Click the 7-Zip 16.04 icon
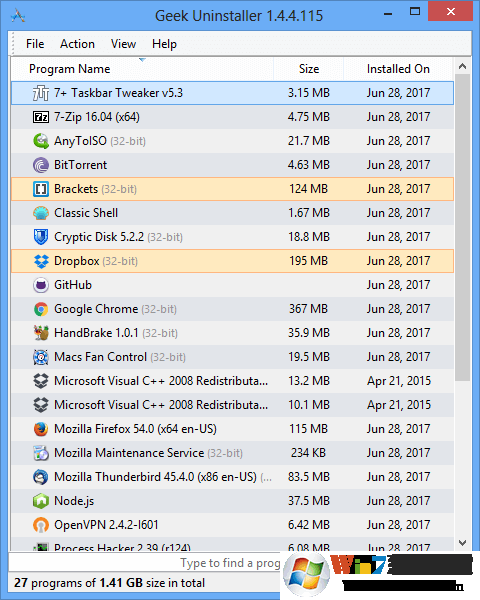The width and height of the screenshot is (480, 600). (41, 117)
